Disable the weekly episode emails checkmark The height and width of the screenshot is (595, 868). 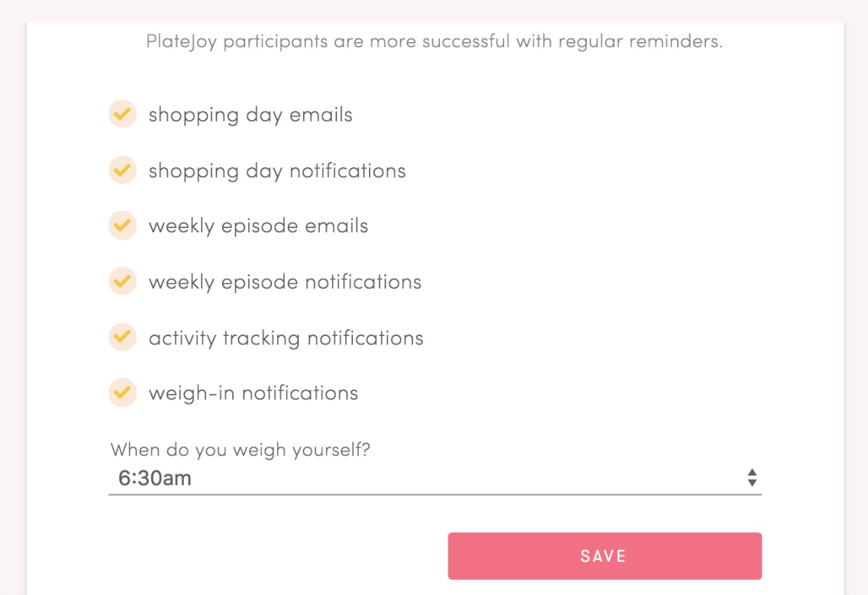pos(122,225)
